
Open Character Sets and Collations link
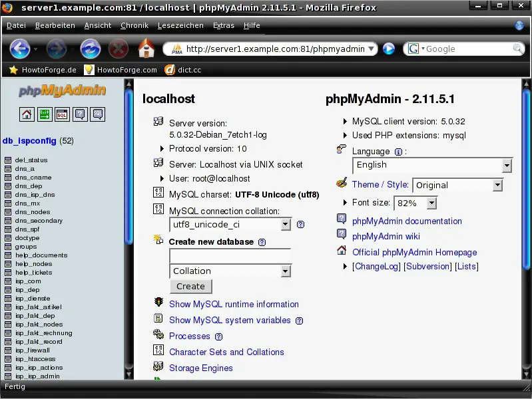click(x=226, y=352)
